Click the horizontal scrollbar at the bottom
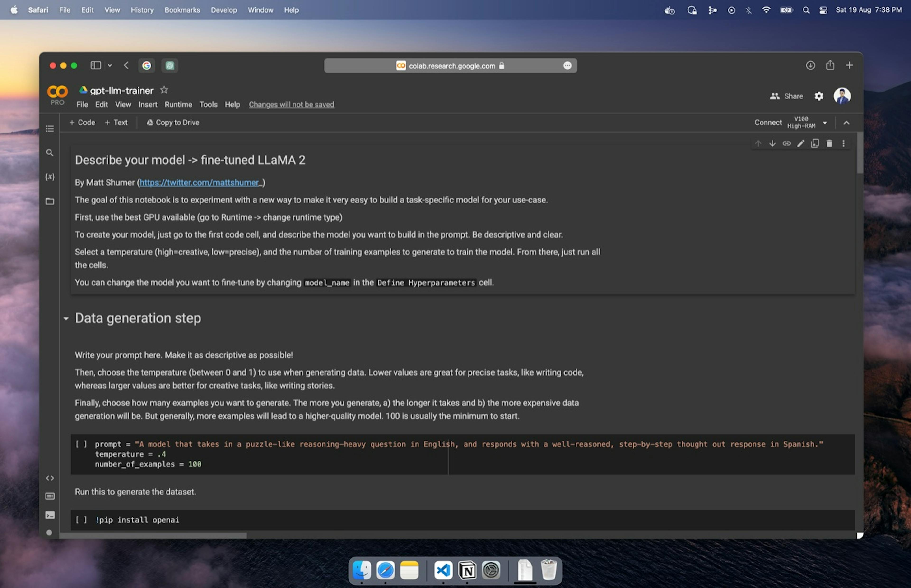Viewport: 911px width, 588px height. click(x=153, y=536)
